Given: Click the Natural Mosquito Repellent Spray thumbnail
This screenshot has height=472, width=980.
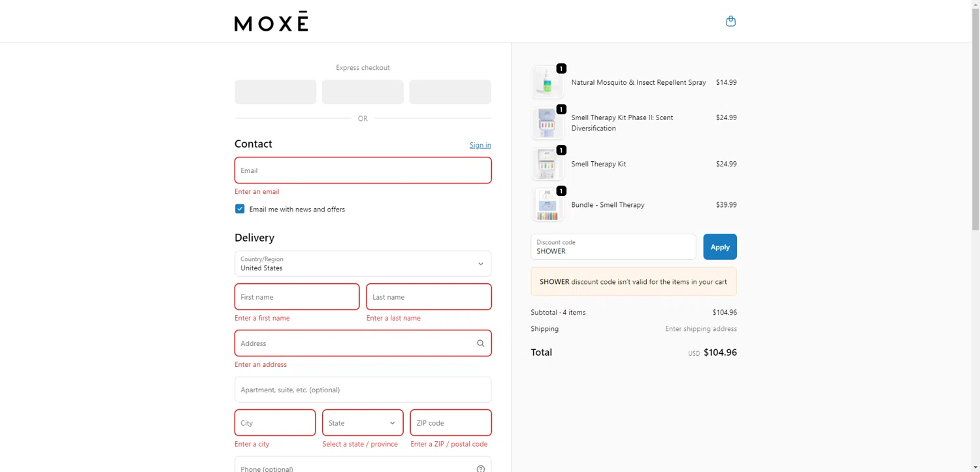Looking at the screenshot, I should [x=547, y=82].
